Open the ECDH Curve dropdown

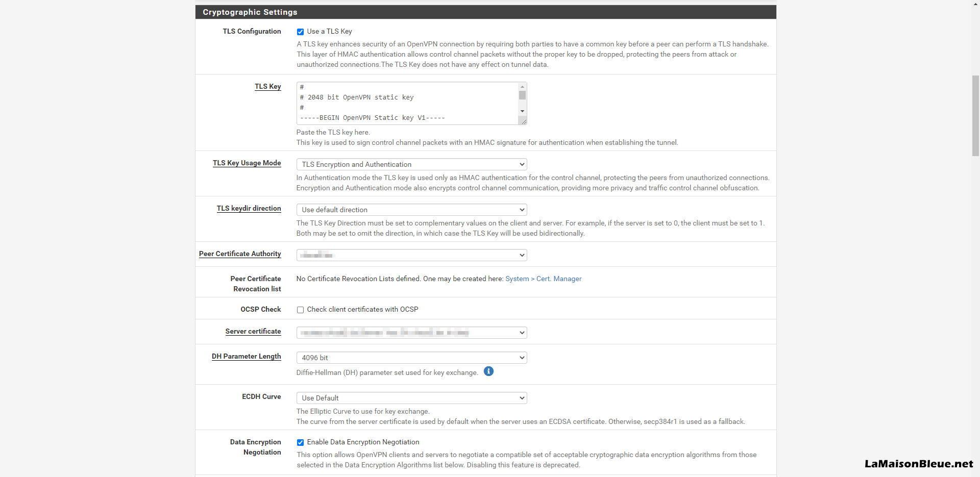coord(411,398)
